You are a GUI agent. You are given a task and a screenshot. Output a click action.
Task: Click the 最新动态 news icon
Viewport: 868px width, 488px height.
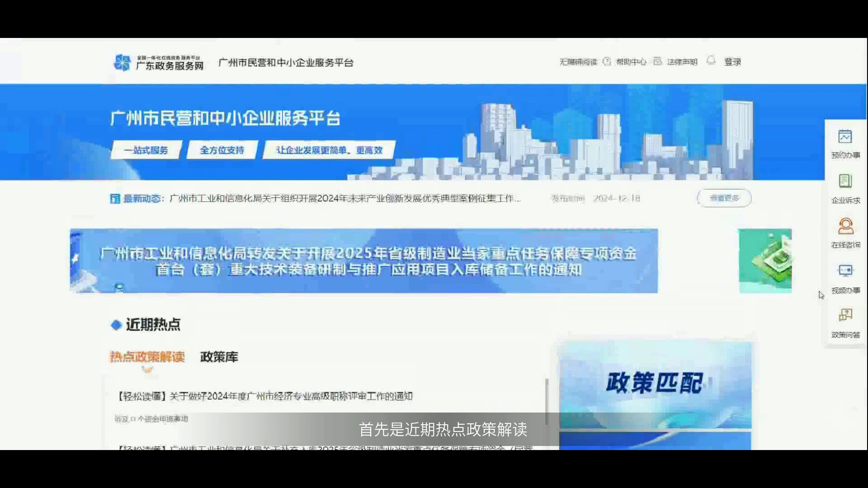[115, 198]
